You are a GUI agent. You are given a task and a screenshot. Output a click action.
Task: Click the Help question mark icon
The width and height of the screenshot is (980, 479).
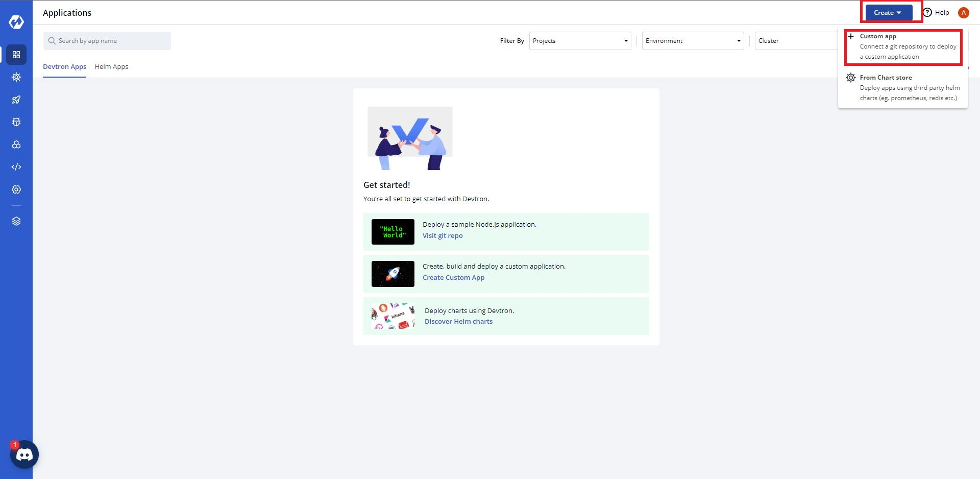click(x=927, y=12)
